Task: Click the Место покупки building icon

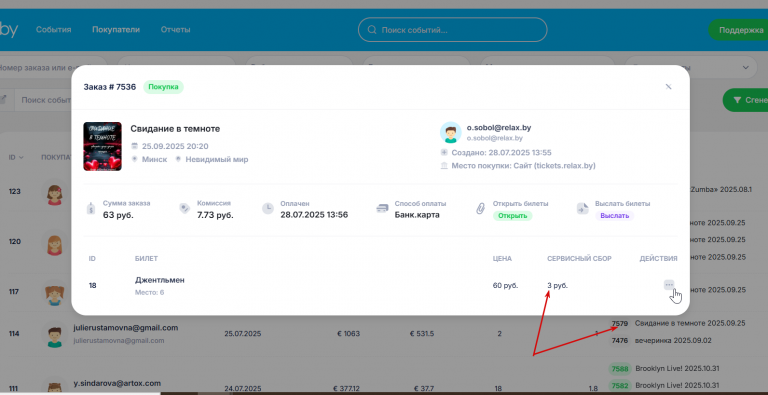Action: click(444, 166)
